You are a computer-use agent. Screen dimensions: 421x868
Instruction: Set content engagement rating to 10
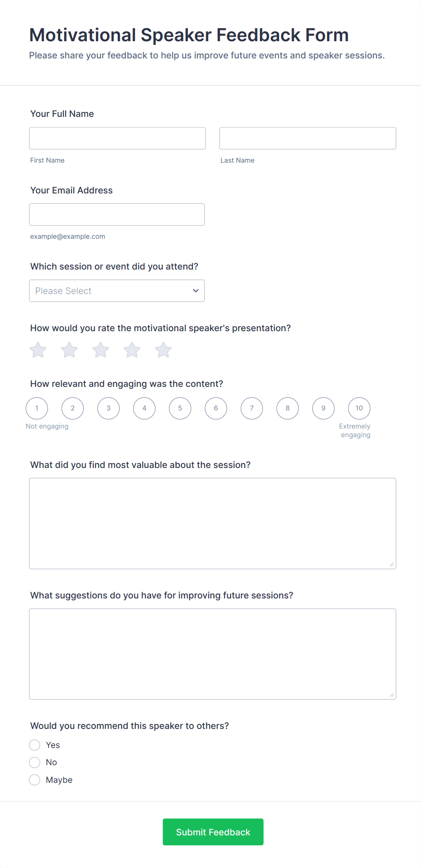tap(359, 408)
